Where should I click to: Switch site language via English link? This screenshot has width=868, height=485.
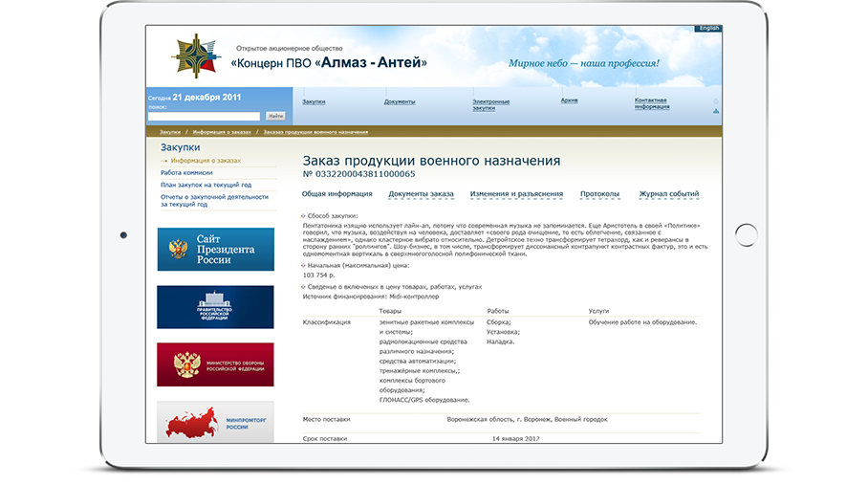708,29
